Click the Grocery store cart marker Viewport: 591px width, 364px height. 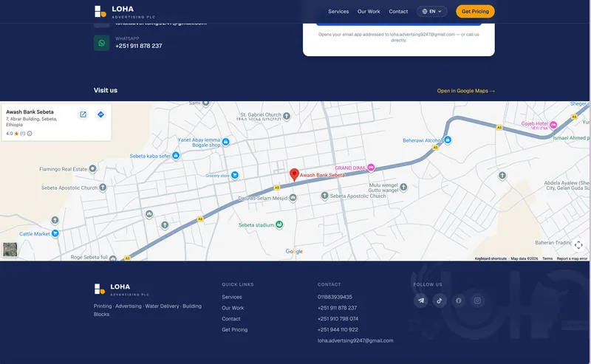pos(235,175)
